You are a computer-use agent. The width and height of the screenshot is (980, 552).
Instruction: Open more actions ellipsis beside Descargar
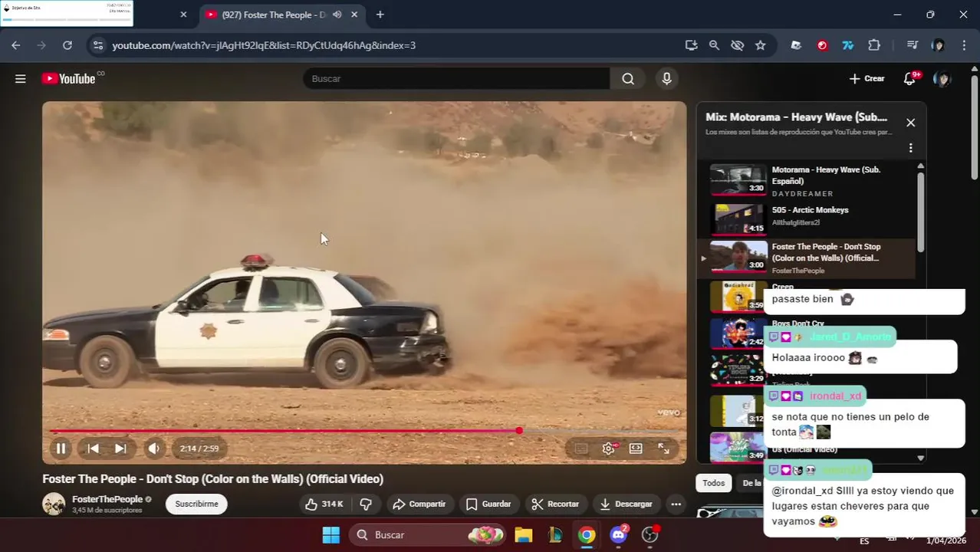tap(676, 504)
